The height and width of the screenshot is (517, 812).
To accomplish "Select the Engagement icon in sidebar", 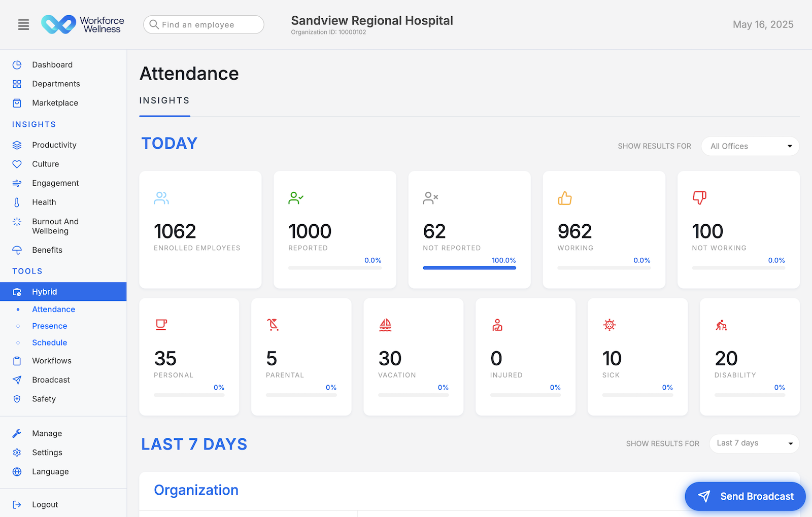I will pyautogui.click(x=17, y=183).
